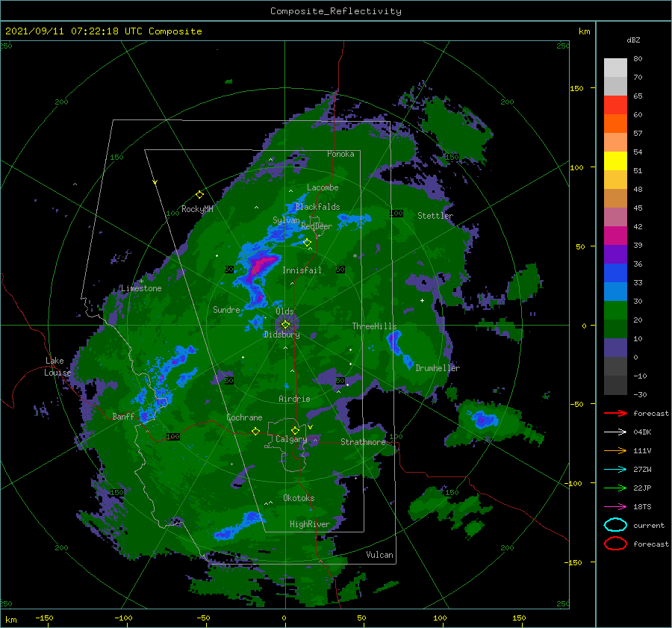Click the isolated southeast storm cell

(x=483, y=419)
